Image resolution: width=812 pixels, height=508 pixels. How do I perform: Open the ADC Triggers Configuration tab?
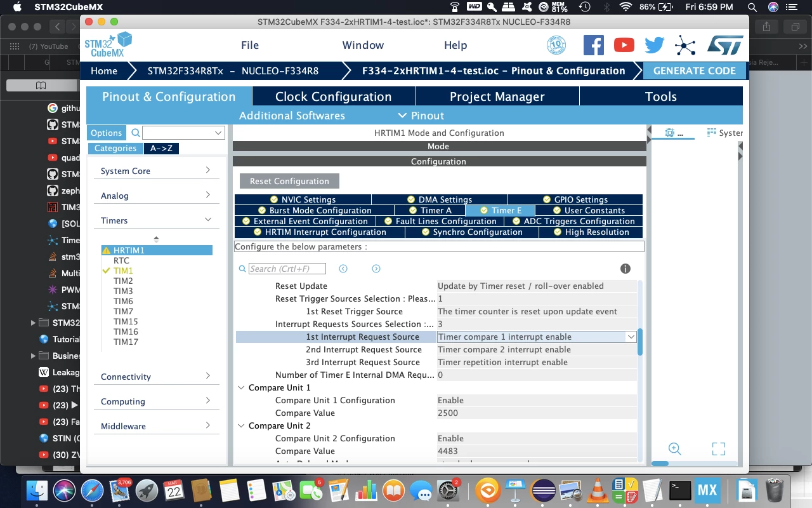pos(573,221)
